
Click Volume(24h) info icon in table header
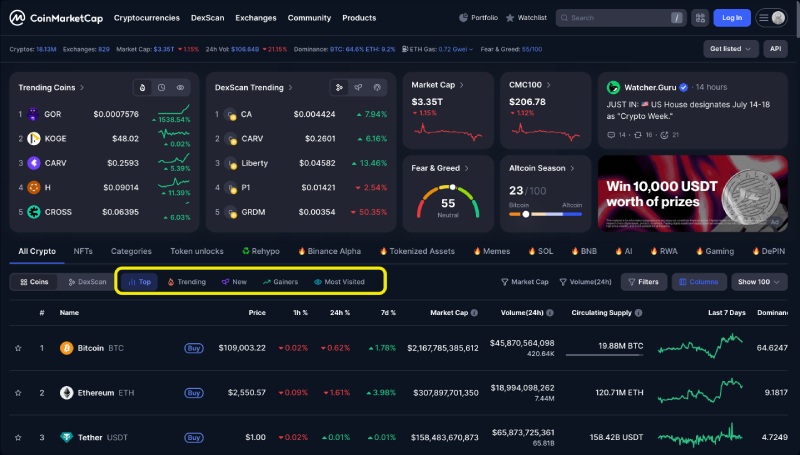pyautogui.click(x=549, y=313)
